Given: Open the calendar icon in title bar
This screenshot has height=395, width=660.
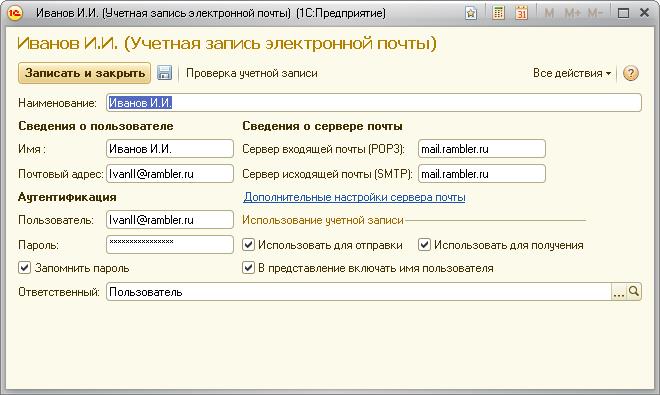Looking at the screenshot, I should (522, 13).
